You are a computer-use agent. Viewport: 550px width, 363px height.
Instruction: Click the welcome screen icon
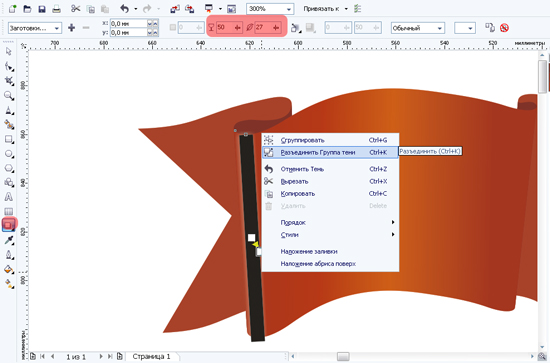[232, 9]
